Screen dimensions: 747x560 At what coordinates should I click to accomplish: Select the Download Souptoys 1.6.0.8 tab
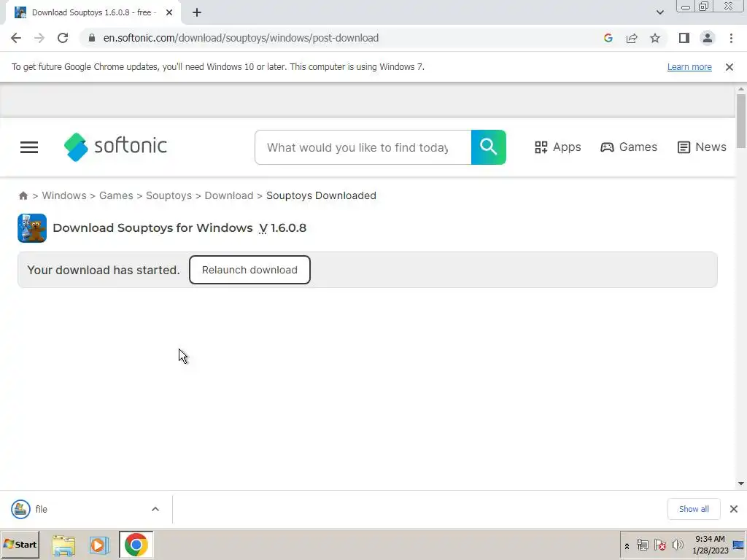93,13
